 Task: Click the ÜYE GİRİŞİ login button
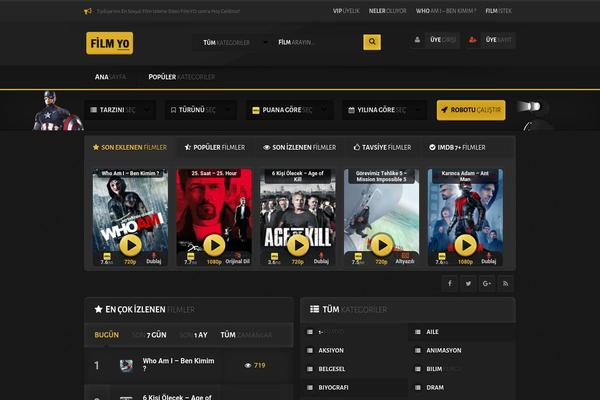pyautogui.click(x=435, y=40)
